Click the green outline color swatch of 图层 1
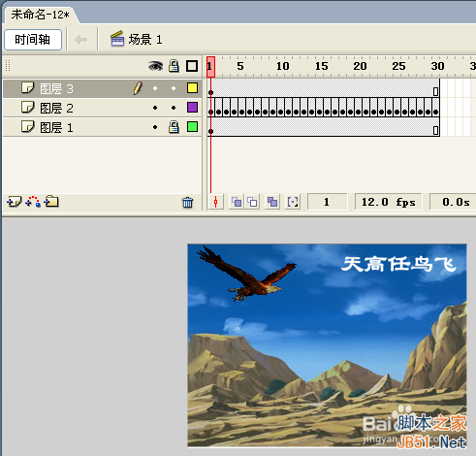 [x=192, y=127]
